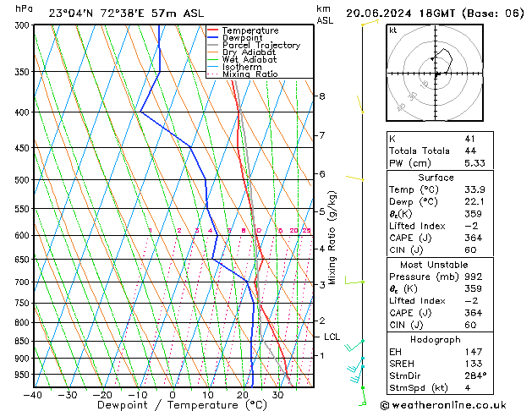This screenshot has width=532, height=411.
Task: Click the '8' km altitude tick label
Action: point(322,96)
